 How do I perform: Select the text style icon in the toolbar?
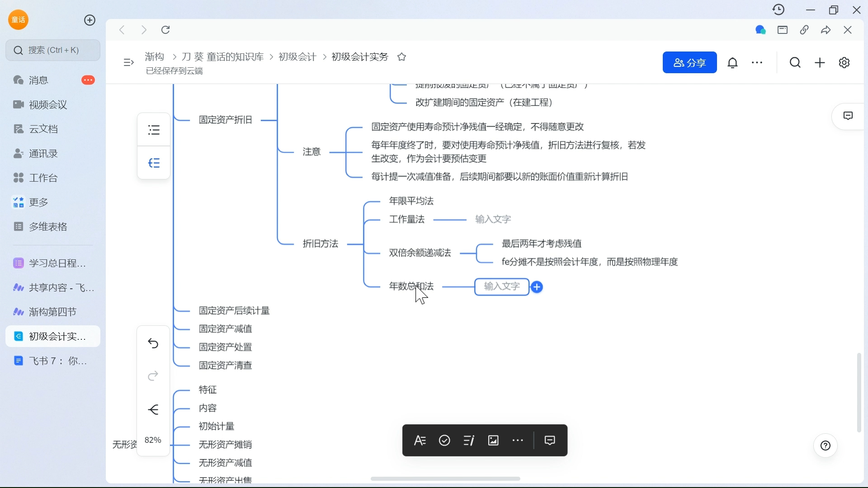pyautogui.click(x=420, y=440)
